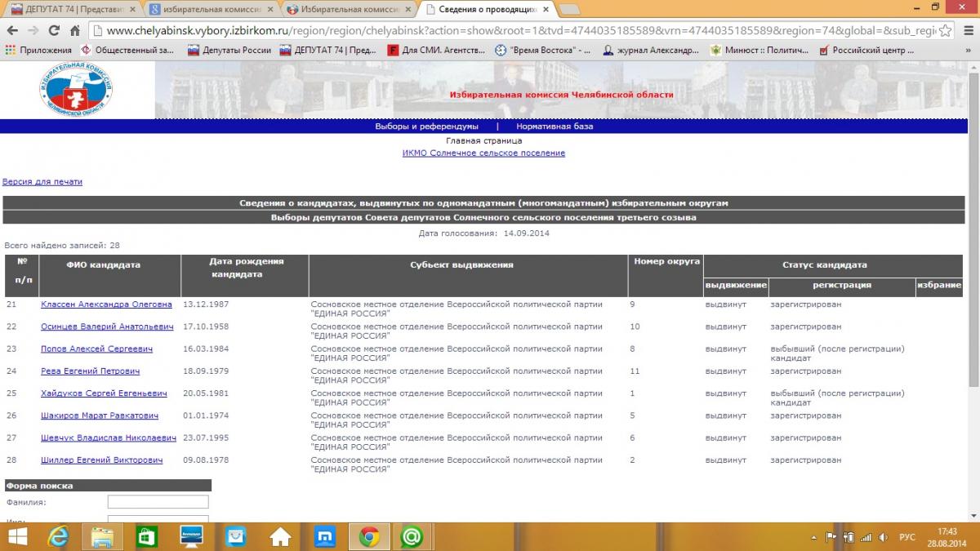The height and width of the screenshot is (551, 980).
Task: Close the ДЕПУТАТ 74 tab
Action: click(132, 9)
